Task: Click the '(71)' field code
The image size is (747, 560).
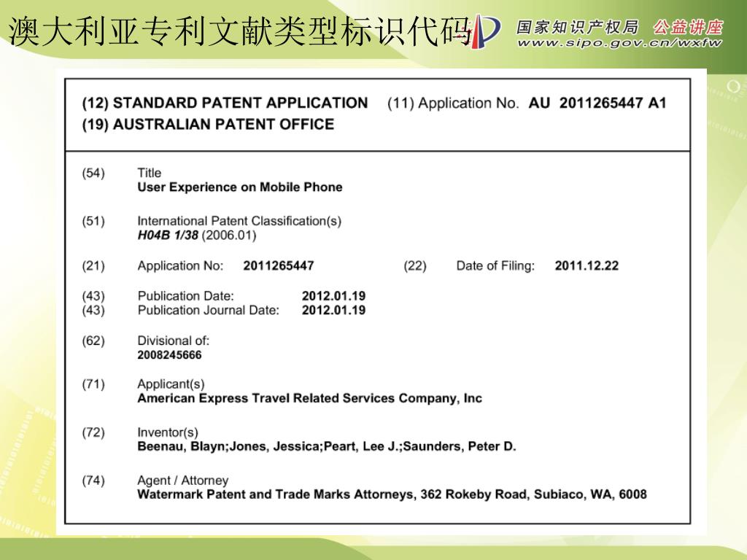Action: coord(93,384)
